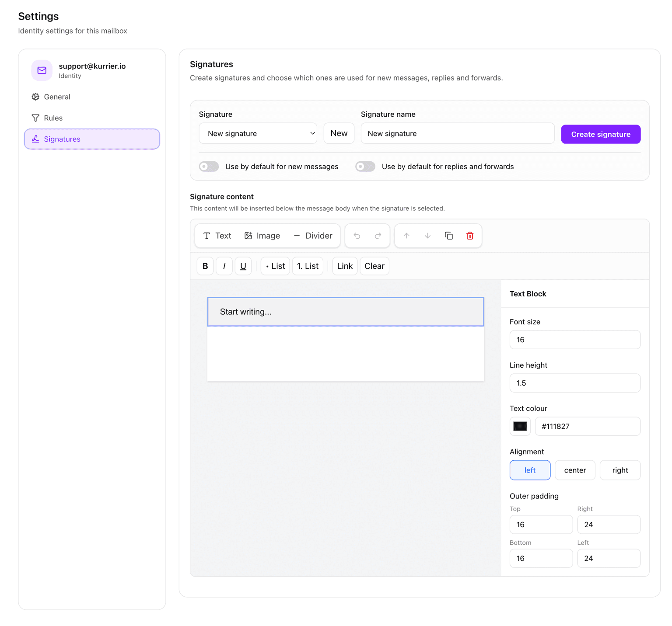Viewport: 672px width, 626px height.
Task: Open the Signature selection dropdown
Action: pos(258,133)
